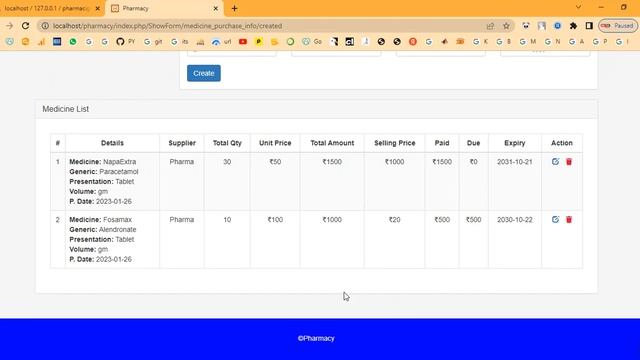This screenshot has height=360, width=640.
Task: Open the GitHub PY bookmark
Action: coord(125,42)
